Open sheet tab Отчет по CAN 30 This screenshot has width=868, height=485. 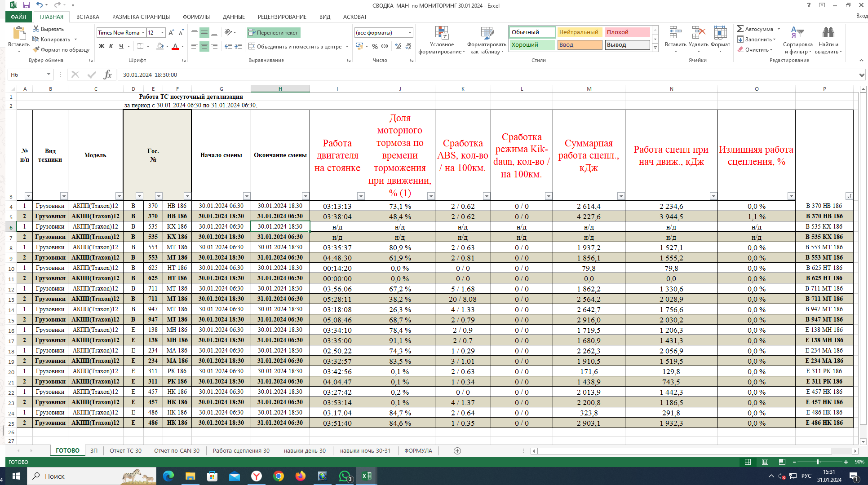[x=177, y=450]
